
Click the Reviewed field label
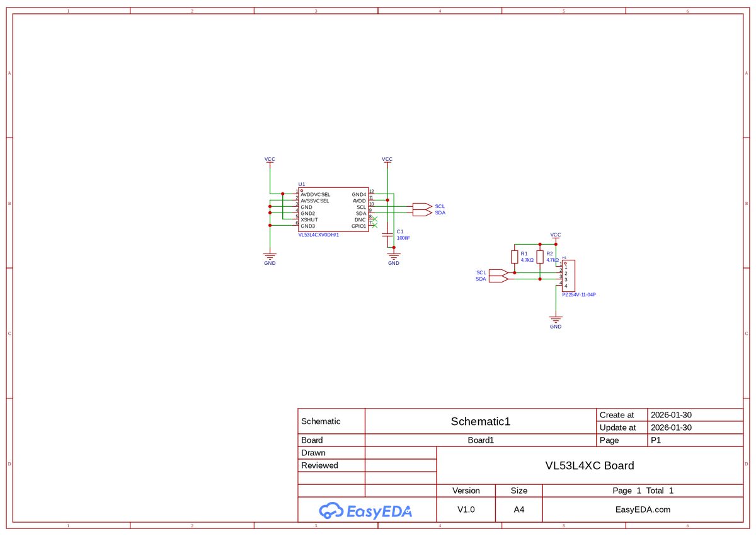[x=320, y=465]
